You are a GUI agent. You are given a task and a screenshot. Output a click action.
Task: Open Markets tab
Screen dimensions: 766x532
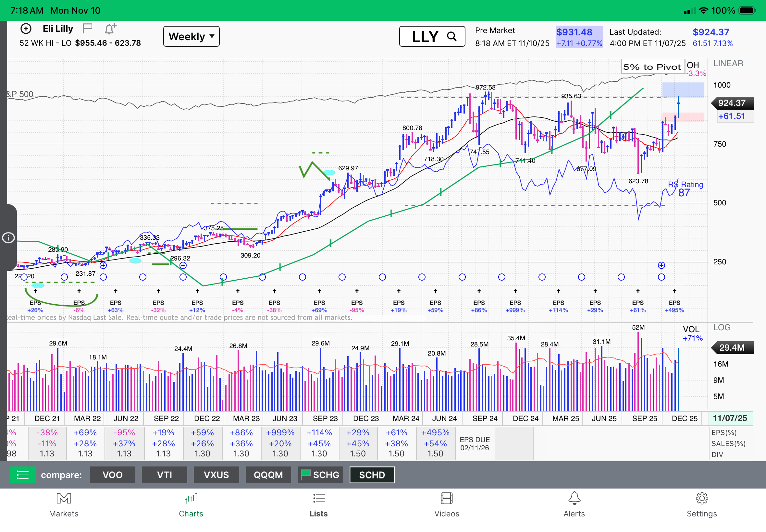(64, 505)
